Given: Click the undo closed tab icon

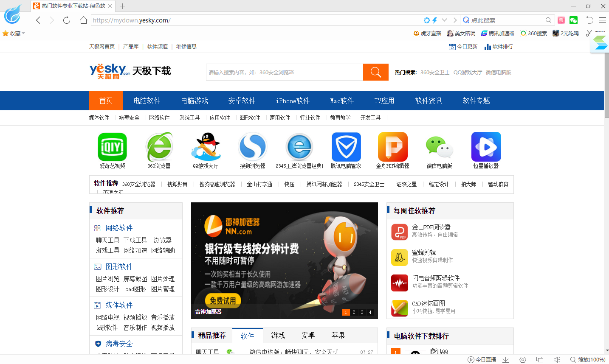Looking at the screenshot, I should coord(589,20).
